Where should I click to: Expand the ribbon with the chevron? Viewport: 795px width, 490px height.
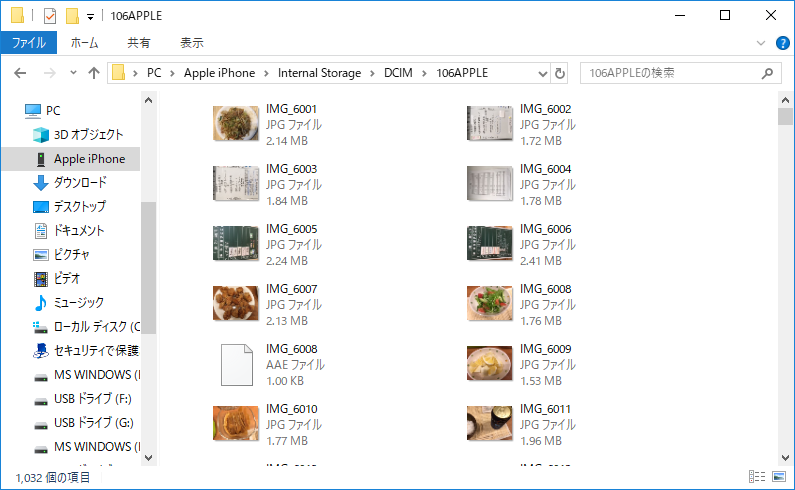tap(761, 43)
